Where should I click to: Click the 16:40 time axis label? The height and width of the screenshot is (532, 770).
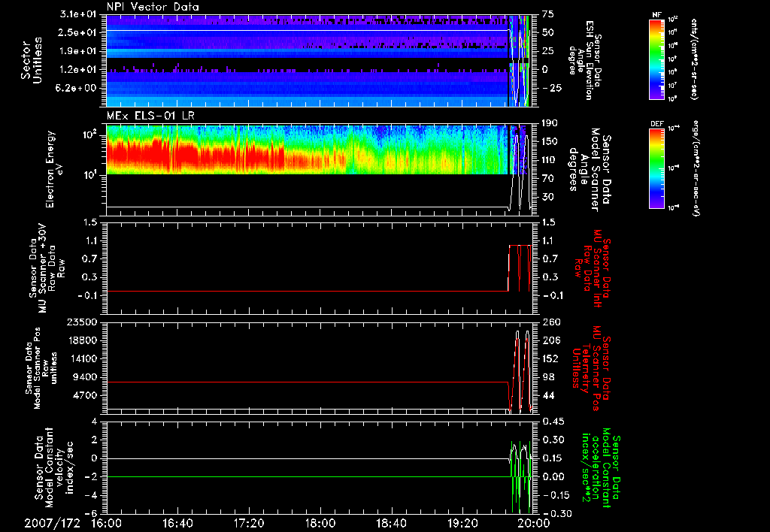click(x=177, y=523)
